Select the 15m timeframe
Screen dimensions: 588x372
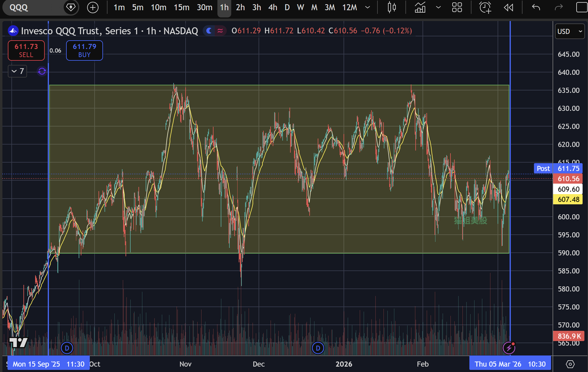(181, 7)
